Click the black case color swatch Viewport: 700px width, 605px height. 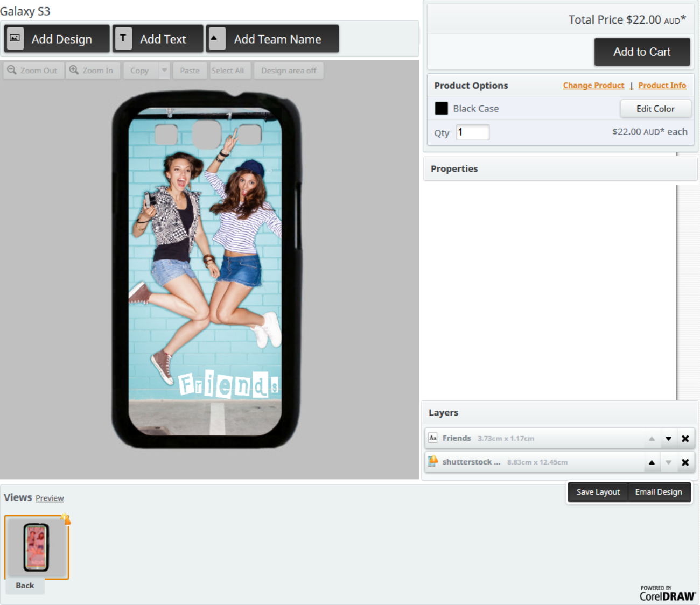pos(441,109)
